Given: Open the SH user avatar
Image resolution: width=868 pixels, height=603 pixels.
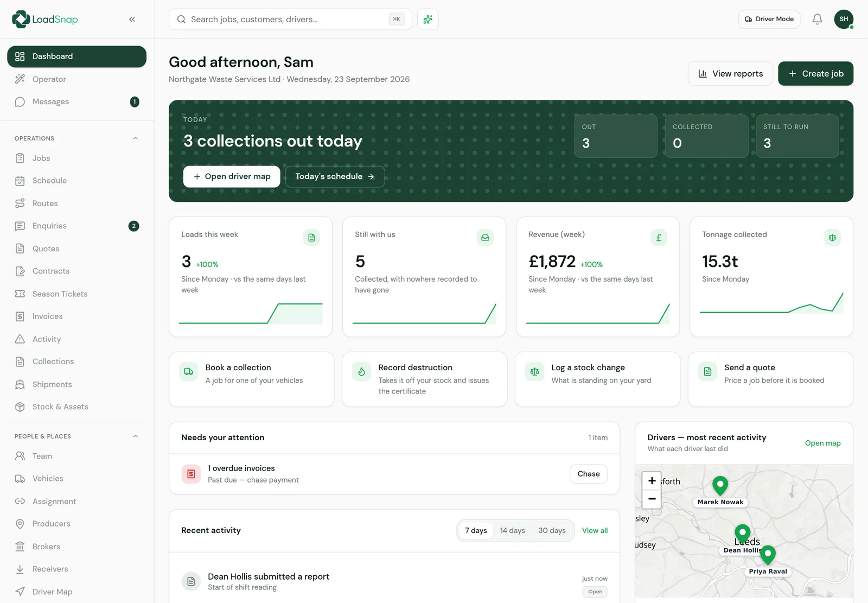Looking at the screenshot, I should click(x=844, y=19).
